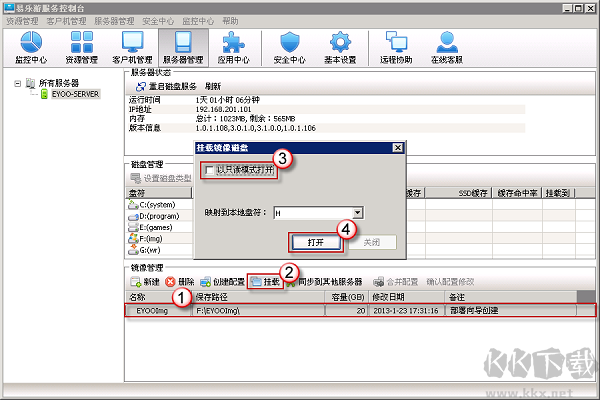Open 客户机管理 menu
This screenshot has height=400, width=600.
pyautogui.click(x=66, y=21)
